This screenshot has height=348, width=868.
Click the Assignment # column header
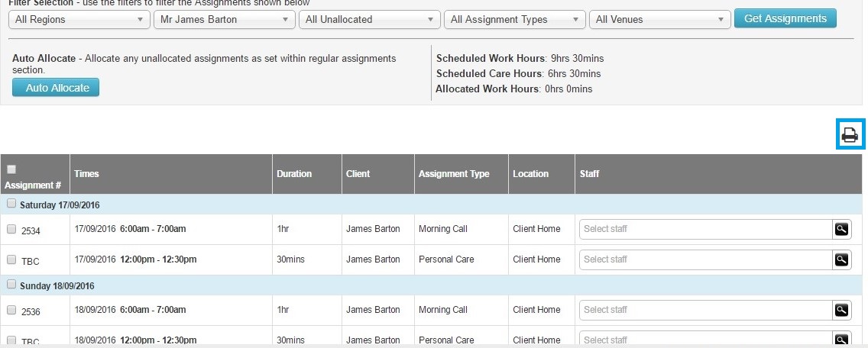pyautogui.click(x=33, y=185)
